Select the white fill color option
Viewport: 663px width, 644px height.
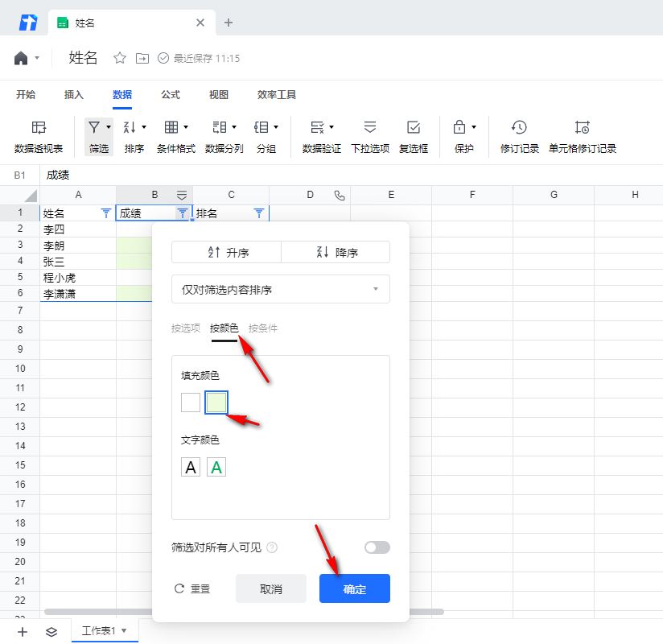pos(190,402)
